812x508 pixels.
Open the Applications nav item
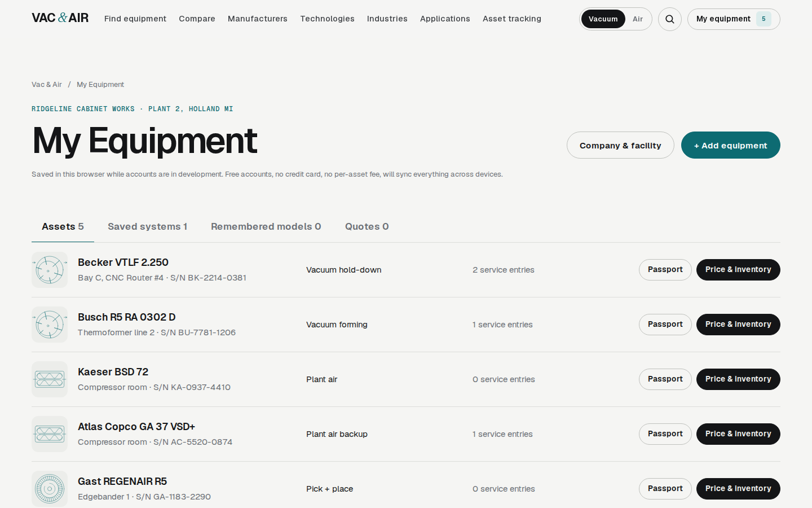pyautogui.click(x=445, y=19)
